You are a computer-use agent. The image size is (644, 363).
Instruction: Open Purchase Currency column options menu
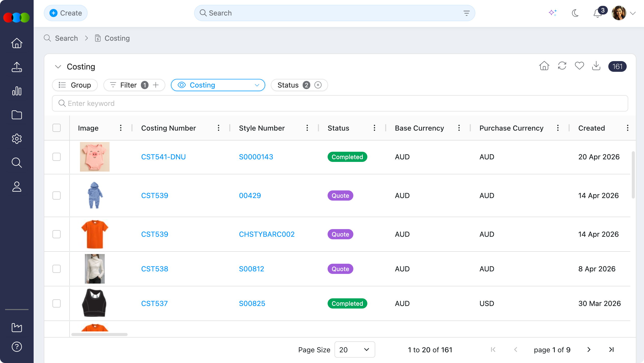point(558,128)
